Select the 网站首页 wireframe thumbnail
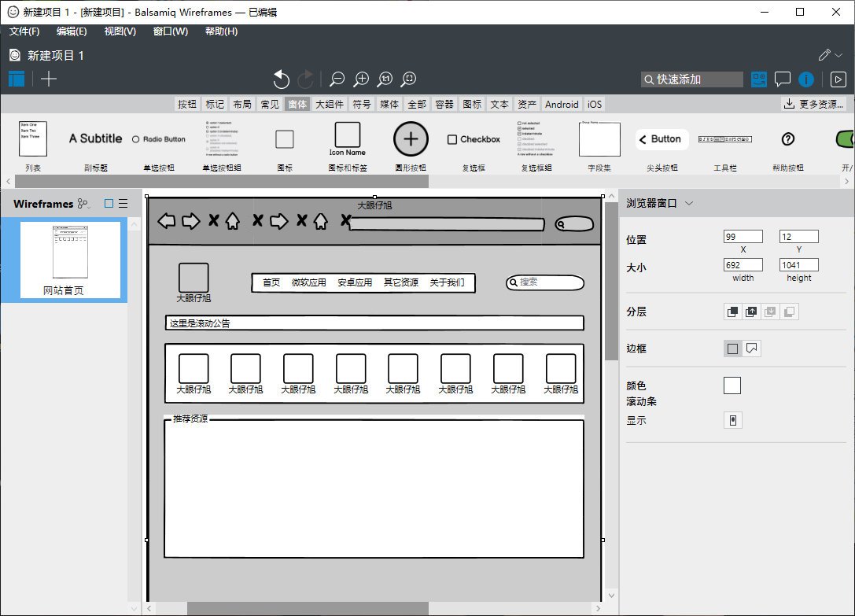The width and height of the screenshot is (855, 616). (x=70, y=260)
